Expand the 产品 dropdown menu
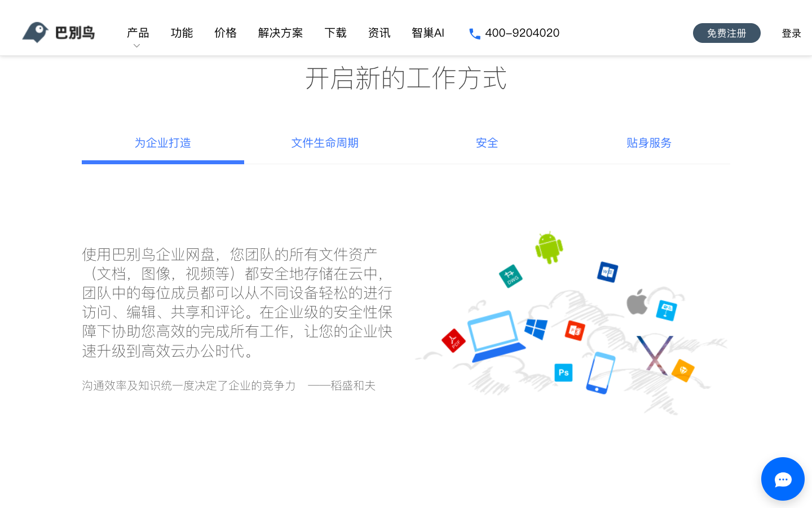 [x=136, y=33]
